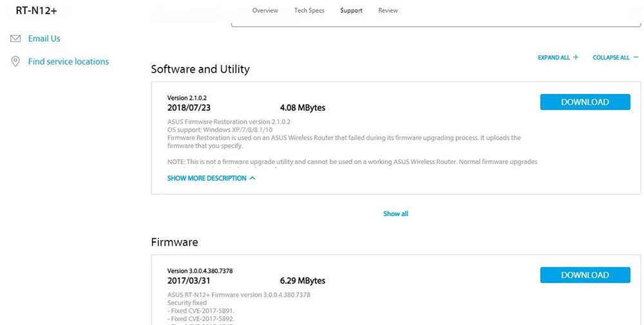
Task: Click the Fixed CVE-2017-5891 line
Action: click(x=201, y=311)
